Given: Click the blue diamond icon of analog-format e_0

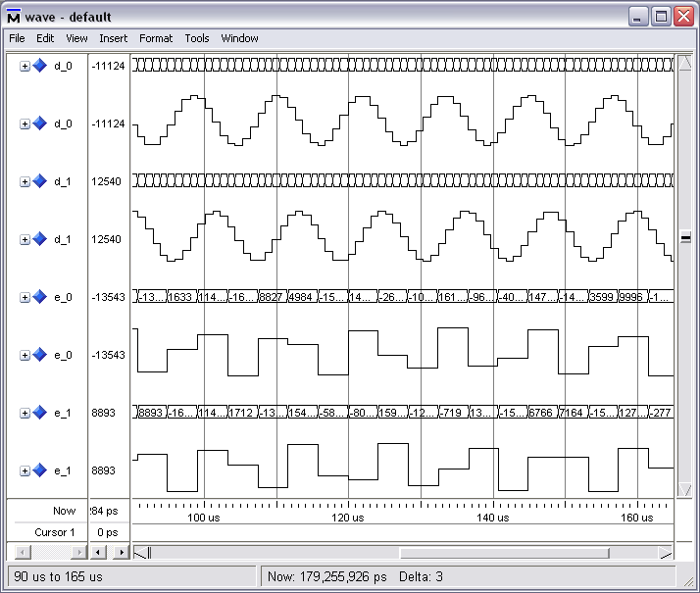Looking at the screenshot, I should pos(40,355).
